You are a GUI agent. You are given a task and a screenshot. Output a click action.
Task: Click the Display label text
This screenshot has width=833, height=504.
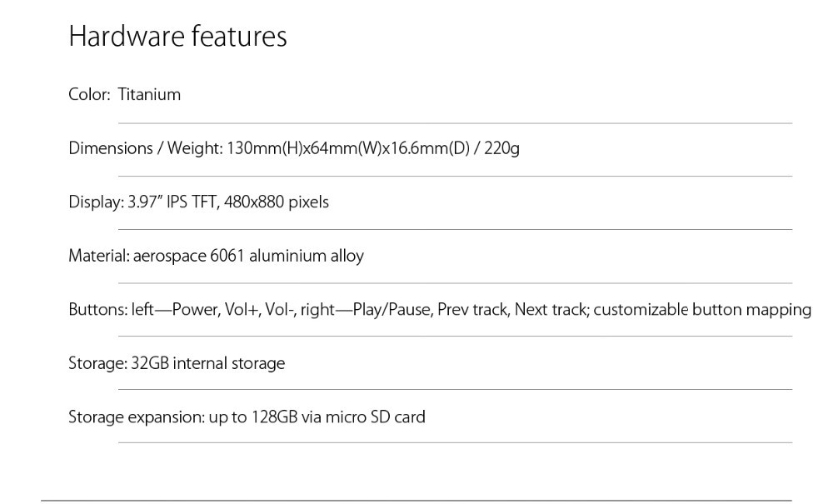click(96, 202)
